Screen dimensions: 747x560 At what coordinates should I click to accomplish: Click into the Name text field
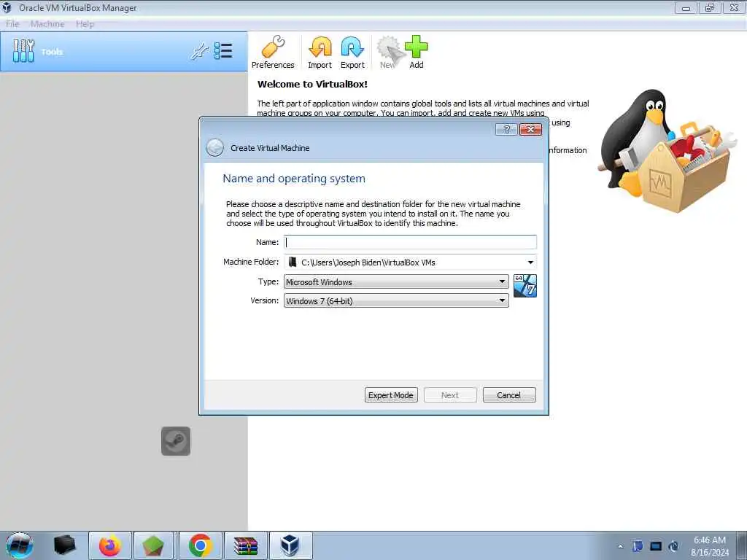[x=410, y=242]
